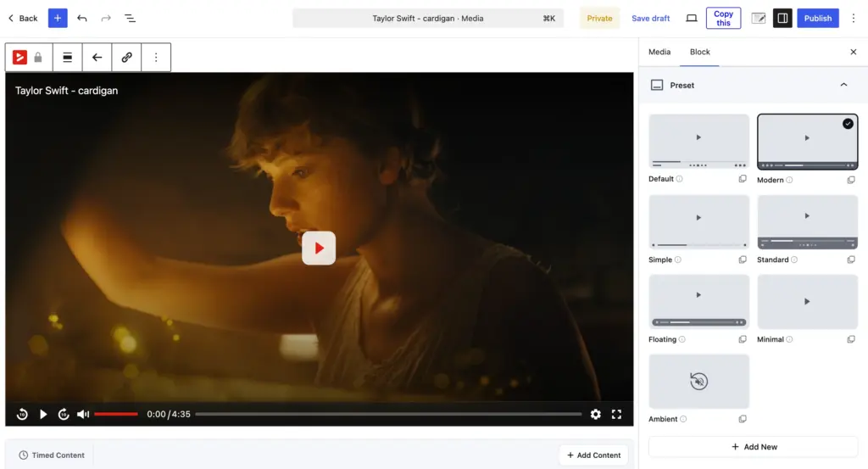This screenshot has height=469, width=868.
Task: Click the left arrow block toolbar icon
Action: point(97,57)
